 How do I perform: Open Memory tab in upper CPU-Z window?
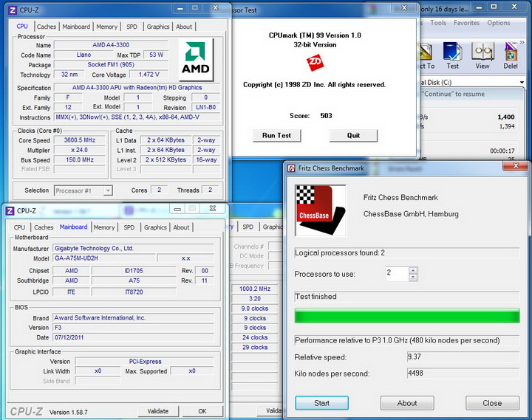point(106,27)
